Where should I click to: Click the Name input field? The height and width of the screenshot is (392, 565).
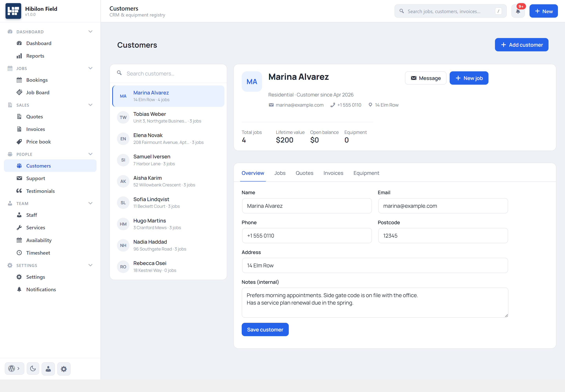coord(307,206)
